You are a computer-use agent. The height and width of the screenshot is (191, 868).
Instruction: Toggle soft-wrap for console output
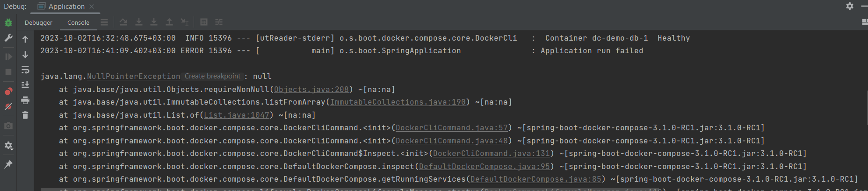(25, 70)
